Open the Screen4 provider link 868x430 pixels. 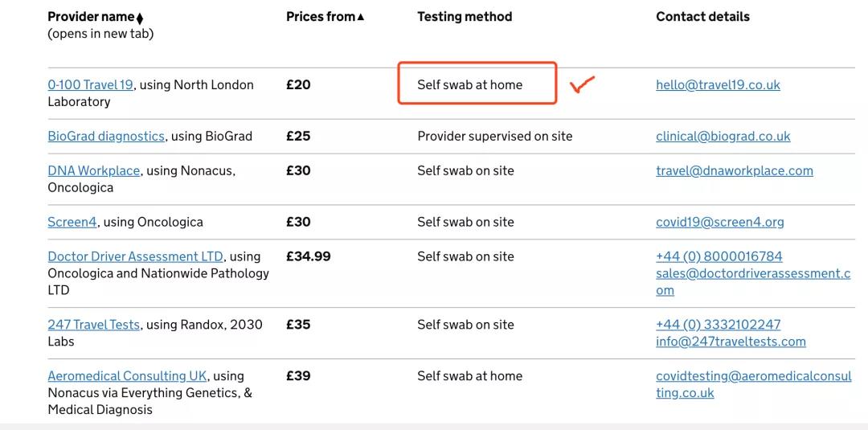[72, 223]
